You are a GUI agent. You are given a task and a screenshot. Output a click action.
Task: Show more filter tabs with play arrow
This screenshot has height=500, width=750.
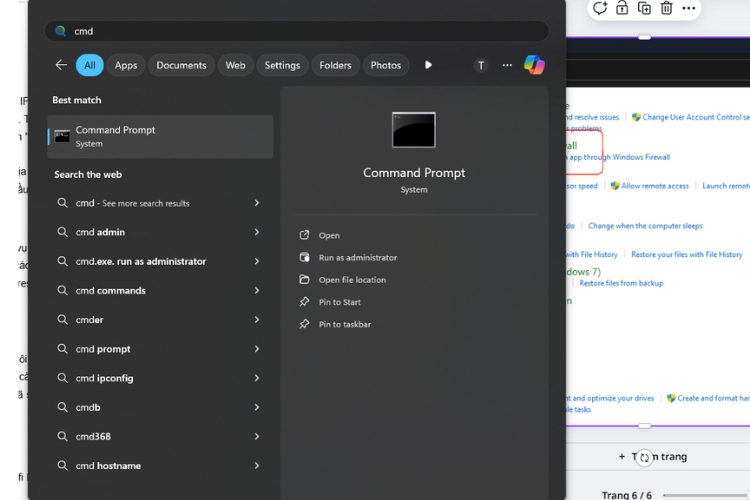click(x=428, y=65)
